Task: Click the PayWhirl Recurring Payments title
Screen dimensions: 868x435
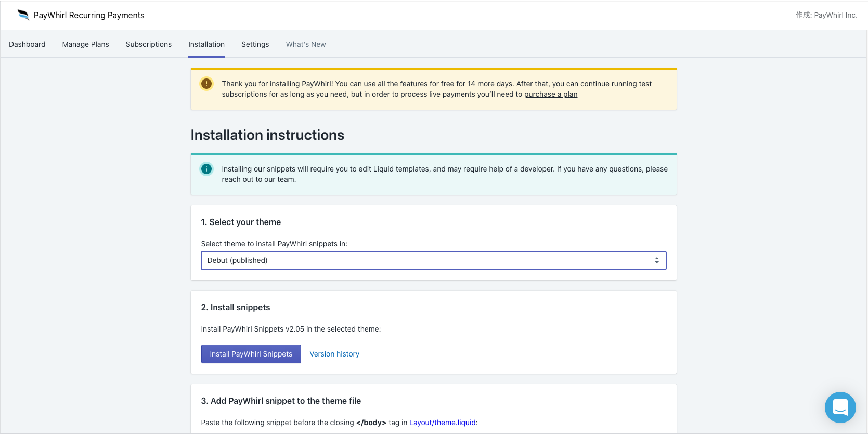Action: [x=89, y=15]
